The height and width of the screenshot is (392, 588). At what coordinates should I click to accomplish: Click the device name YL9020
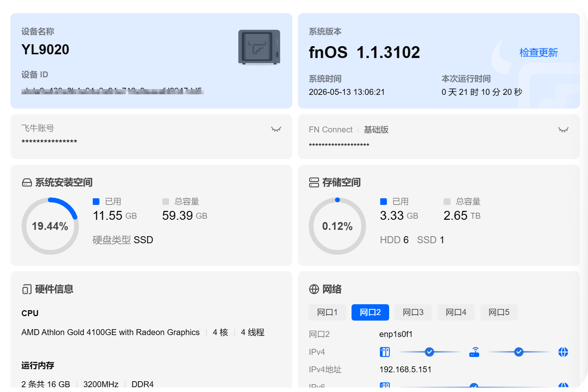click(x=45, y=49)
